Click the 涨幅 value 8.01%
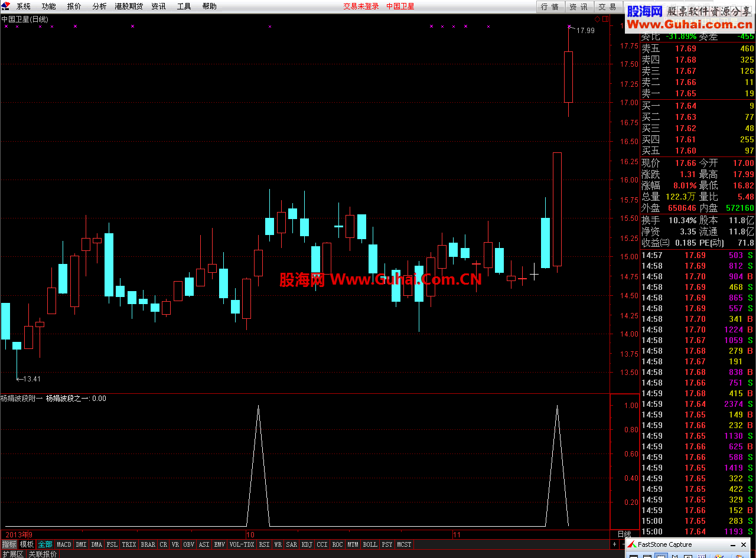This screenshot has width=756, height=558. [x=683, y=185]
